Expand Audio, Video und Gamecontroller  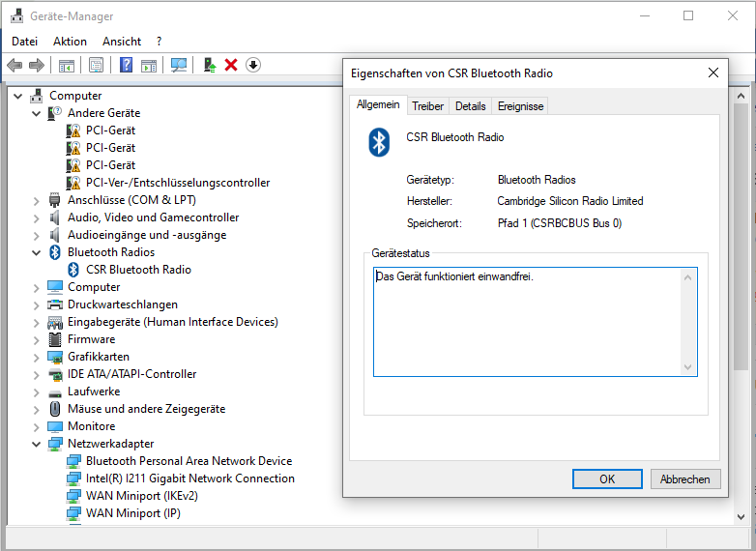pyautogui.click(x=36, y=217)
